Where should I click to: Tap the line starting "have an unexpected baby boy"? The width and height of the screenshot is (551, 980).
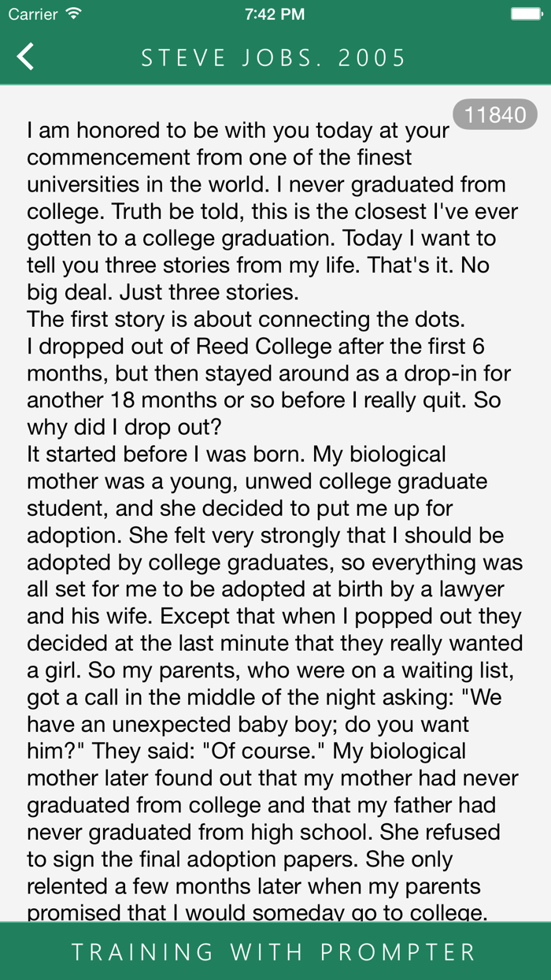click(248, 724)
